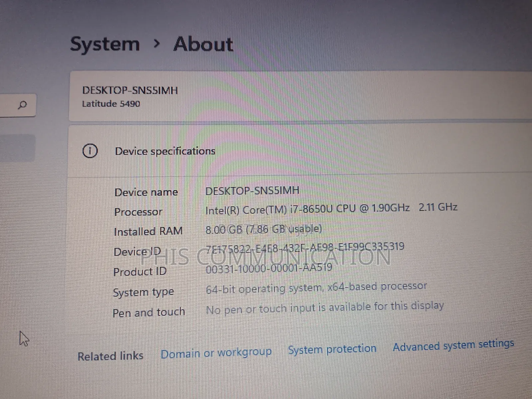
Task: Click the info icon beside Device specifications
Action: (x=90, y=151)
